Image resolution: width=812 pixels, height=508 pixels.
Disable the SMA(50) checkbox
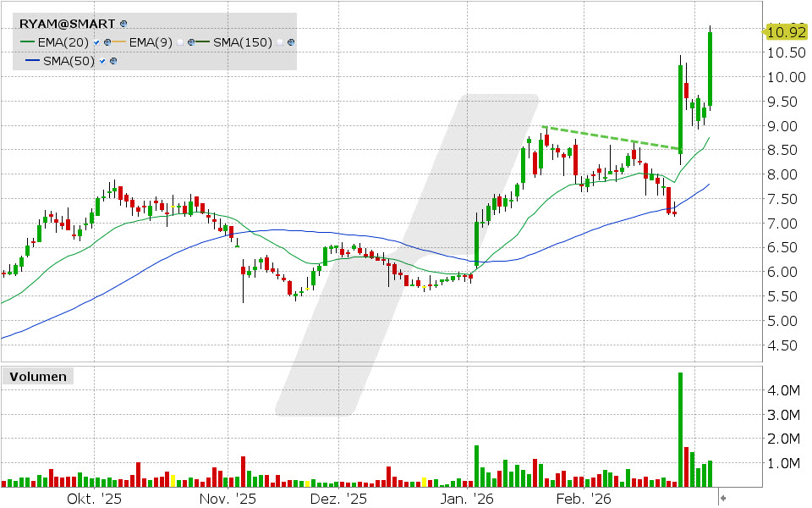click(101, 61)
